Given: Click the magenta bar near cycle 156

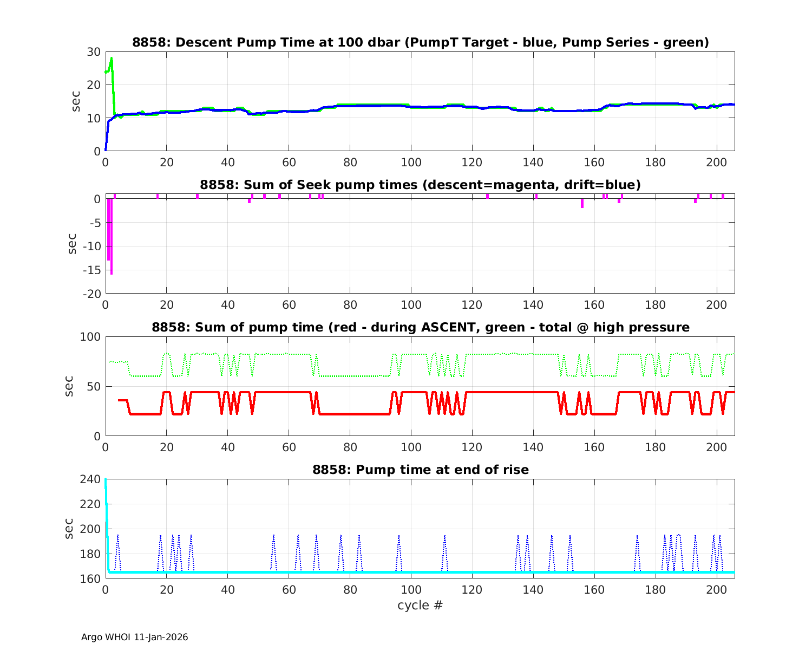Looking at the screenshot, I should click(582, 203).
